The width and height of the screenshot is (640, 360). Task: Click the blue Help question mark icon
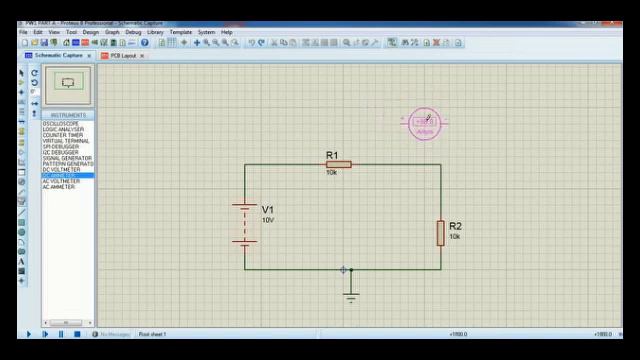(x=144, y=43)
